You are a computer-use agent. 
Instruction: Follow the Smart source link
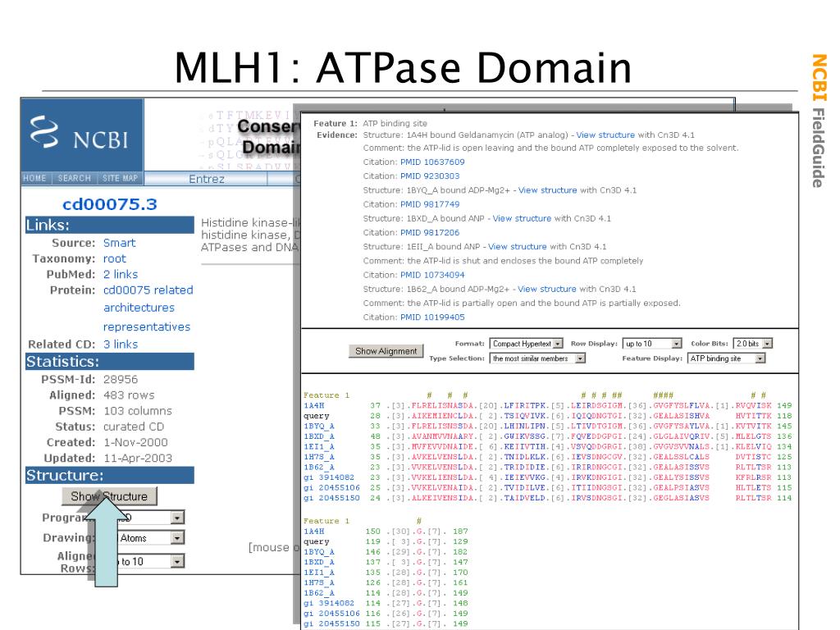click(119, 243)
